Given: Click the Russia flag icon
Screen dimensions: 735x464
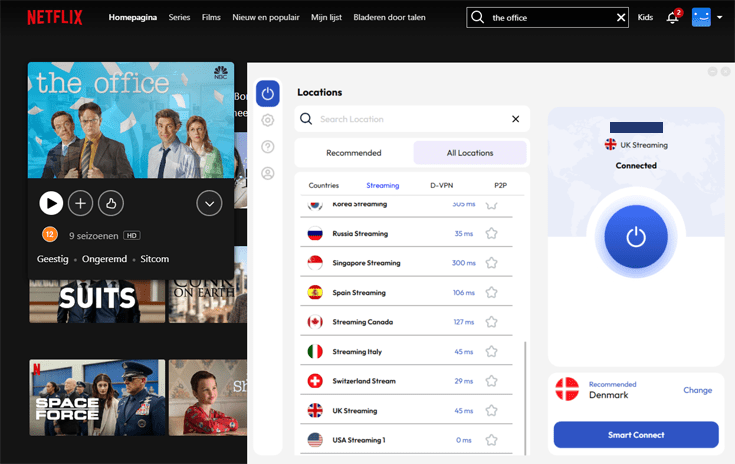Looking at the screenshot, I should click(x=315, y=233).
